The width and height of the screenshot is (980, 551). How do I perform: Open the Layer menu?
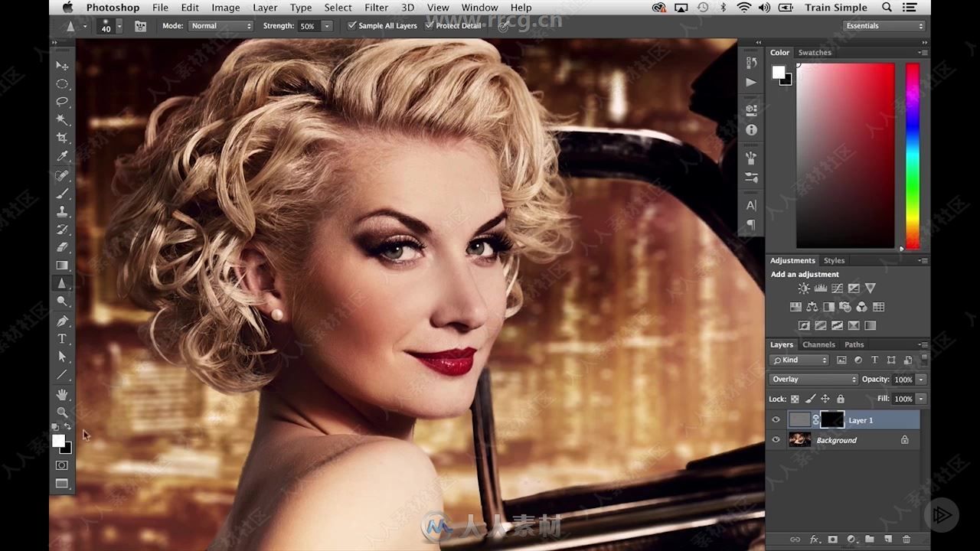[265, 8]
